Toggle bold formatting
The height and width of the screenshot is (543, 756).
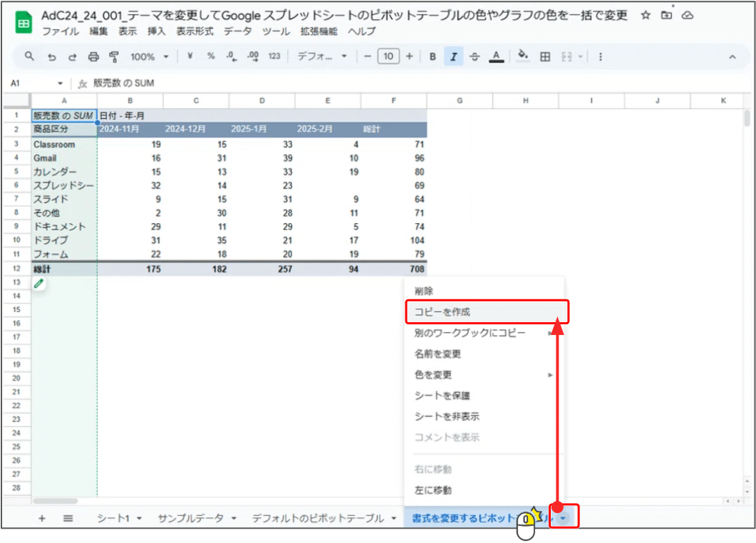click(x=433, y=57)
